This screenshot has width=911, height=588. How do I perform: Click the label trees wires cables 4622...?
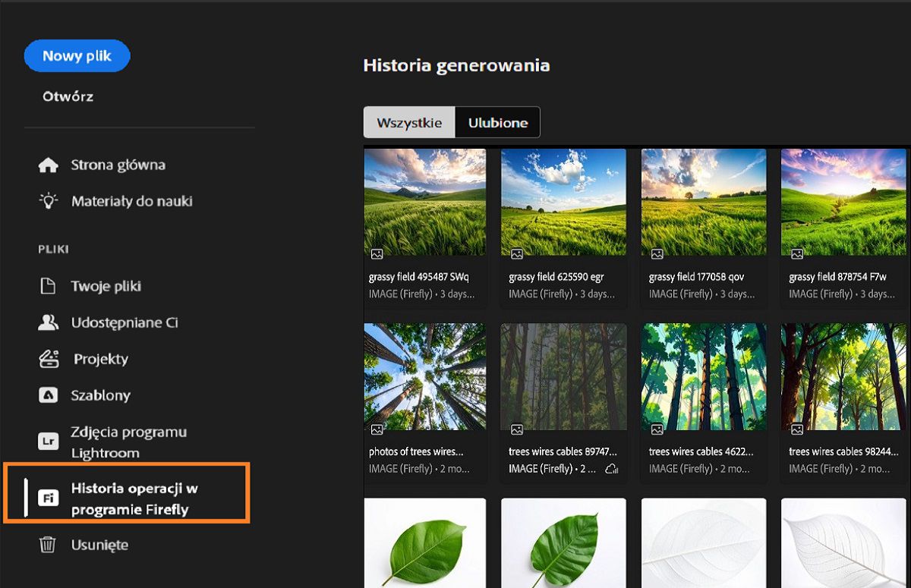point(701,451)
